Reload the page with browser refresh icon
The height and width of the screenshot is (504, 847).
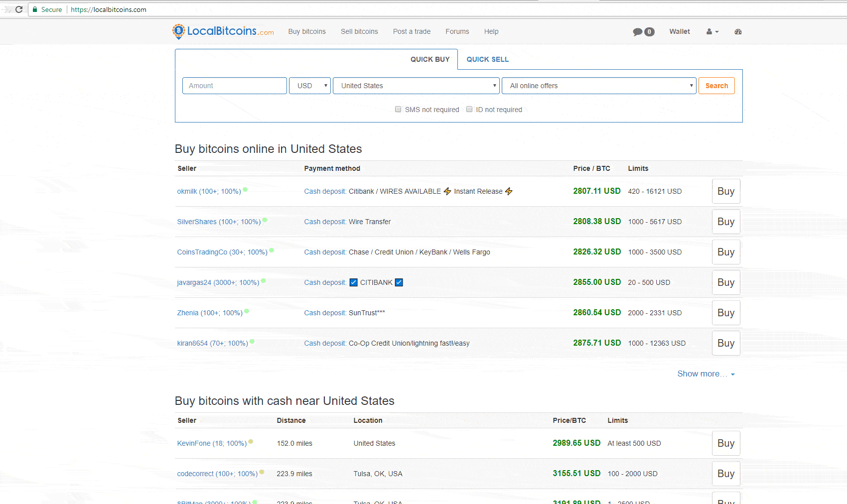pos(19,9)
